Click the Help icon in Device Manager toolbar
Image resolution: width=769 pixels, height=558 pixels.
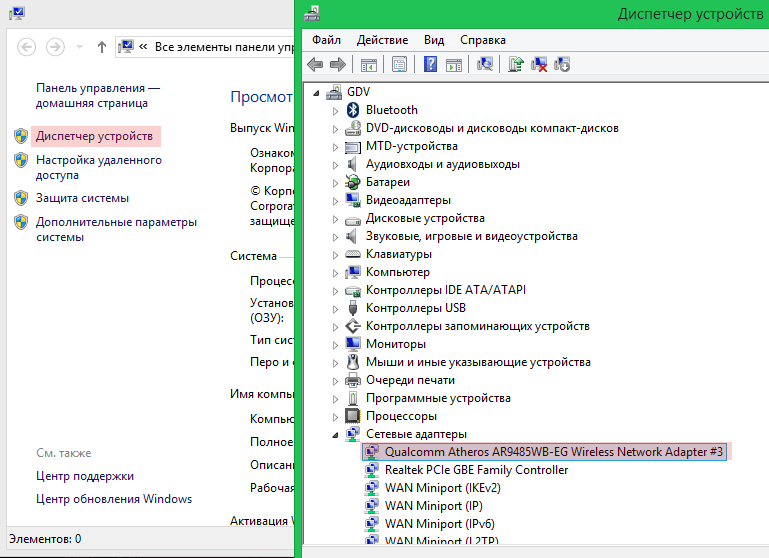click(x=431, y=65)
